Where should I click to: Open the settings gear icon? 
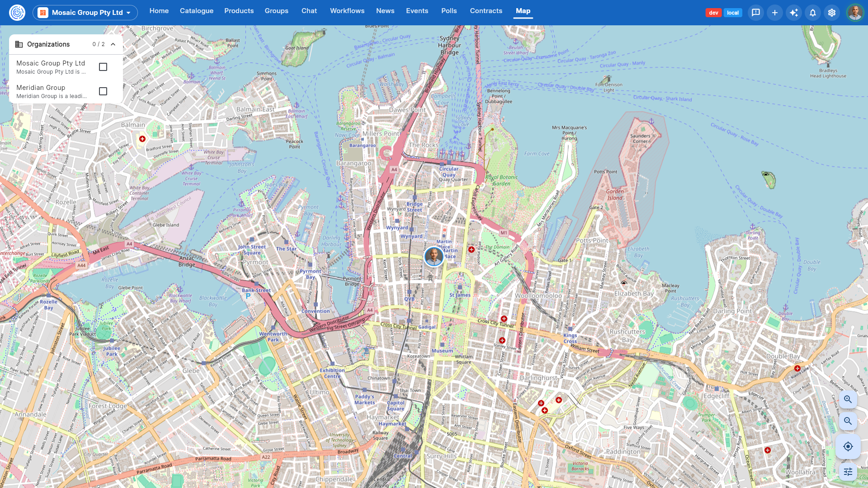832,13
